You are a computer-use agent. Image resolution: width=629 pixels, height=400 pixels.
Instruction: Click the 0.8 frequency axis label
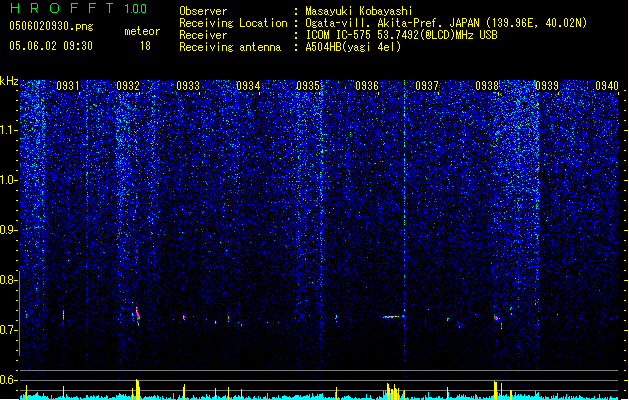click(x=8, y=280)
